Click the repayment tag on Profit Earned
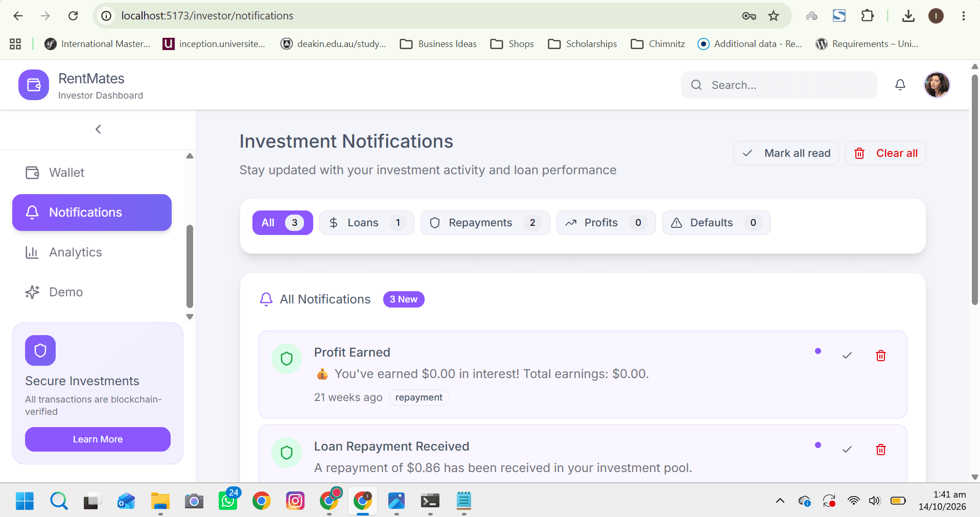This screenshot has height=517, width=980. click(x=419, y=397)
